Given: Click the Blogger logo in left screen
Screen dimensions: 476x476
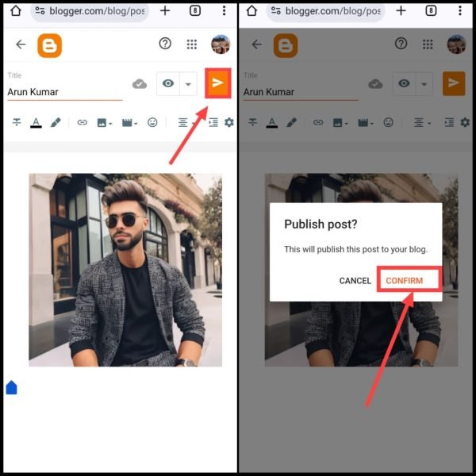Looking at the screenshot, I should (x=49, y=45).
